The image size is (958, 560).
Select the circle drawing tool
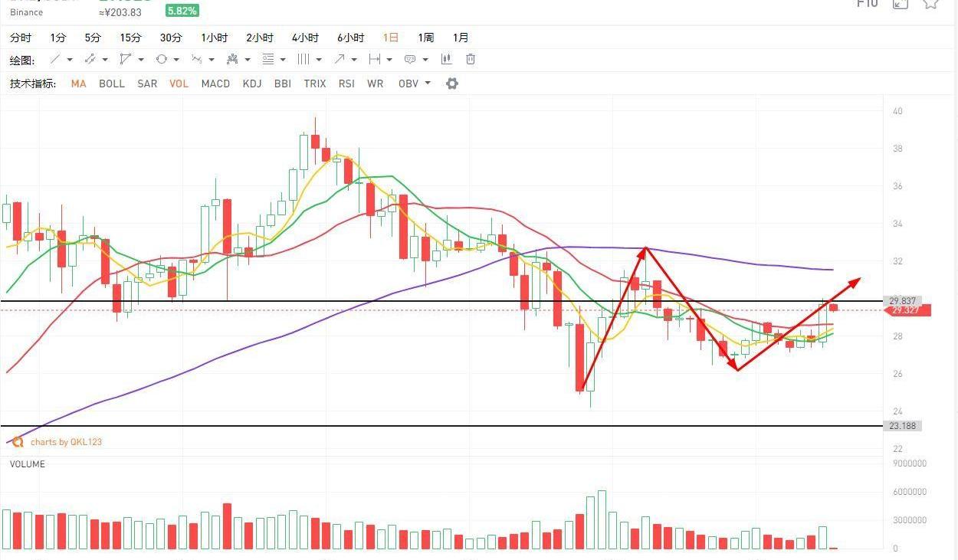161,59
